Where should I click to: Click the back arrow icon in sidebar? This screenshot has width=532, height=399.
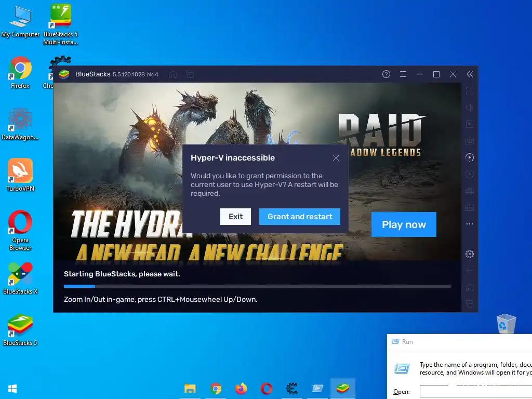click(x=470, y=270)
